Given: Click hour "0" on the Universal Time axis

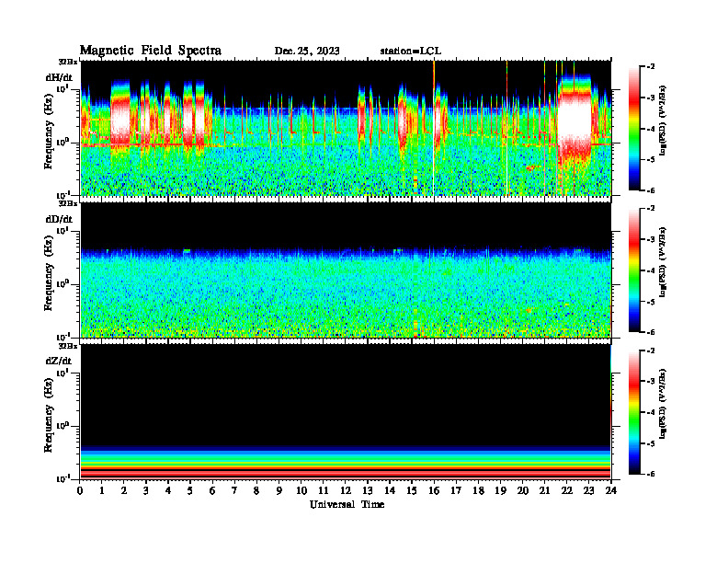Looking at the screenshot, I should (80, 490).
